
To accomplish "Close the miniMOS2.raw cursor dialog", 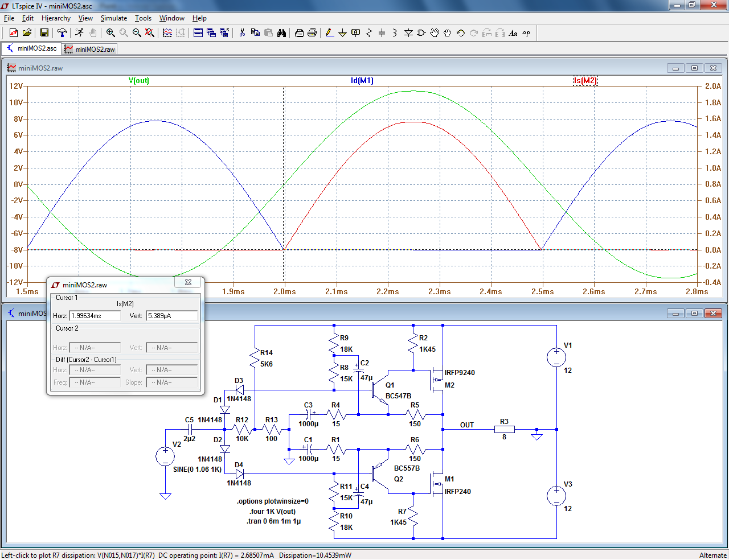I will coord(188,282).
